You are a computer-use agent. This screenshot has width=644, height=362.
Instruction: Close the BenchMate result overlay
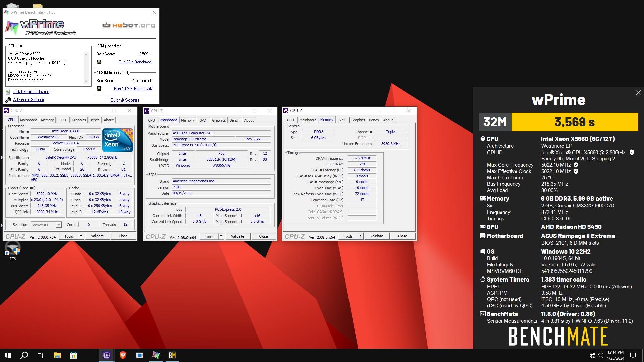638,93
